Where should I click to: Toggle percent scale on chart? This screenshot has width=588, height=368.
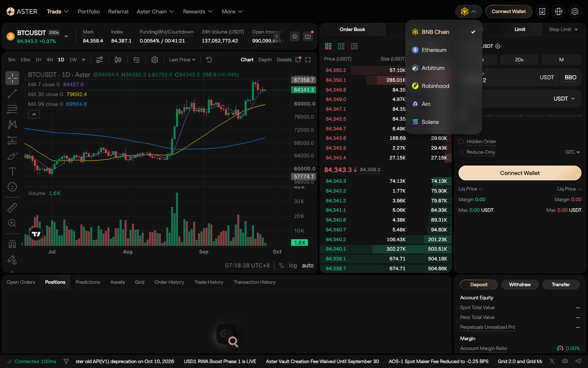pyautogui.click(x=281, y=265)
